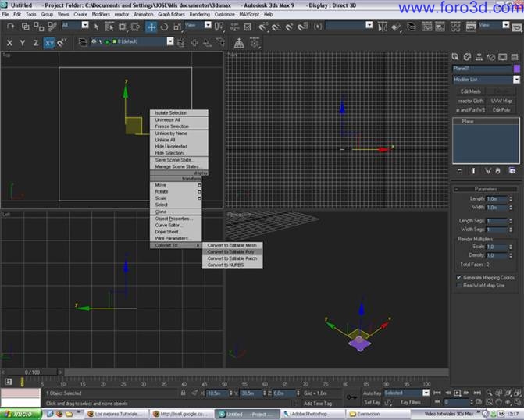Screen dimensions: 524x420
Task: Click the UVW Map modifier button
Action: pos(501,101)
